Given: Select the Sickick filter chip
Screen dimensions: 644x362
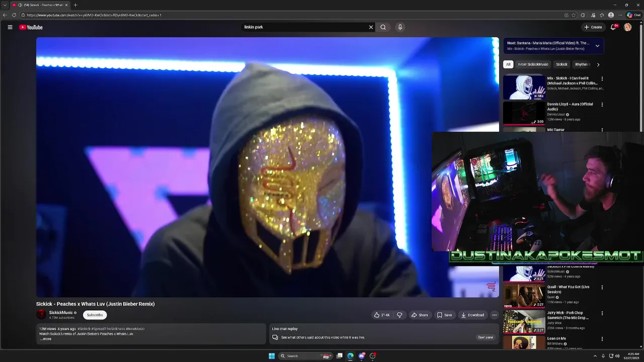Looking at the screenshot, I should pyautogui.click(x=561, y=64).
